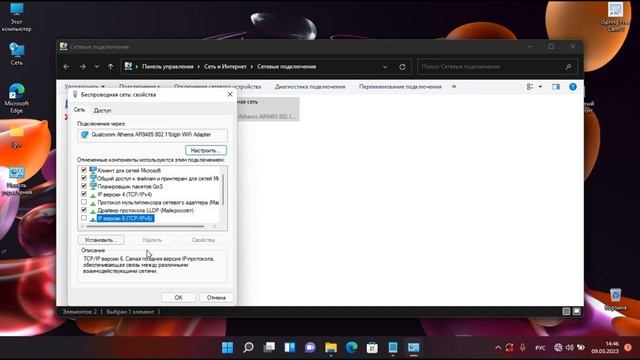
Task: Open the Сеть desktop icon
Action: tap(16, 54)
